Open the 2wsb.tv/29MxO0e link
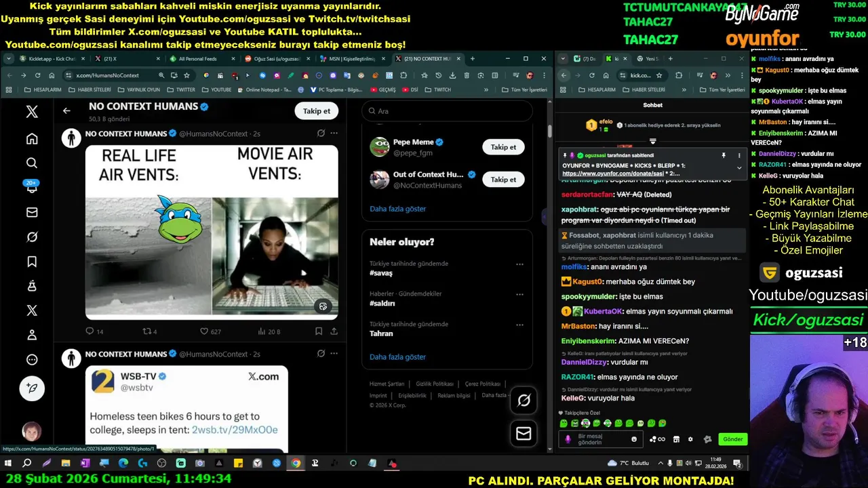The height and width of the screenshot is (488, 868). coord(235,430)
